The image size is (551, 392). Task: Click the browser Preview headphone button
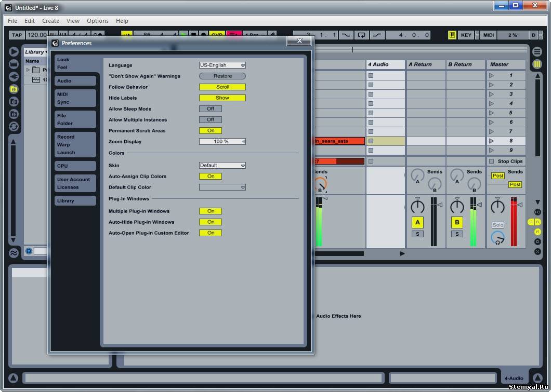point(29,251)
